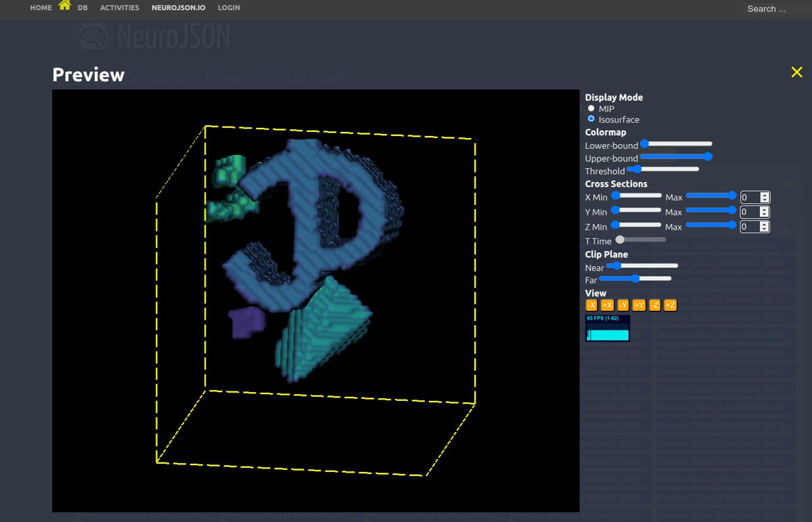This screenshot has width=812, height=522.
Task: Click the T Time slider
Action: 640,239
